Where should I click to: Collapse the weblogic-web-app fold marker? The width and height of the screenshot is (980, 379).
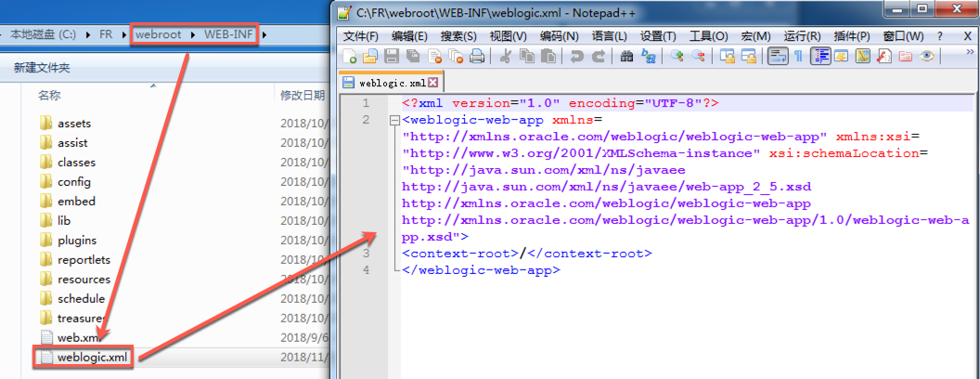(393, 120)
